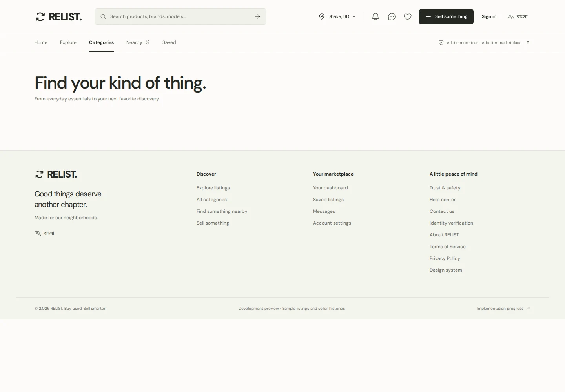Viewport: 565px width, 392px height.
Task: Open saved items heart icon
Action: coord(408,16)
